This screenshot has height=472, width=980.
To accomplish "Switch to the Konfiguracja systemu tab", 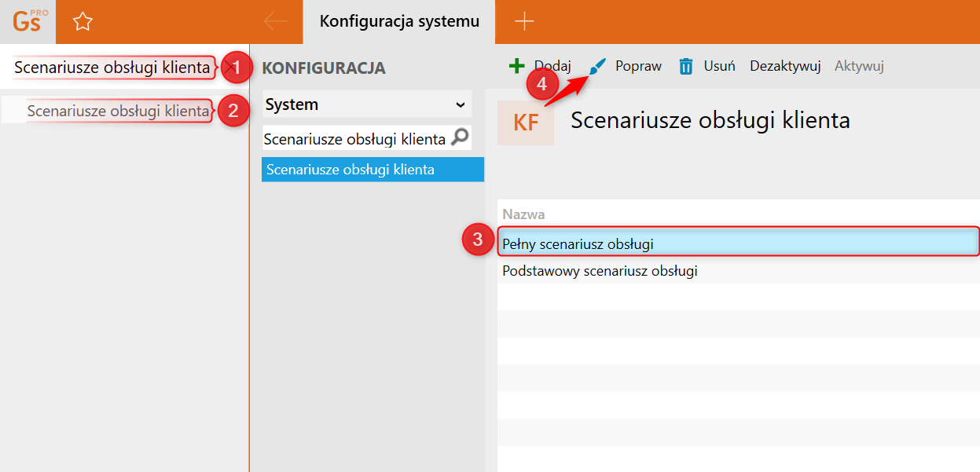I will tap(399, 22).
